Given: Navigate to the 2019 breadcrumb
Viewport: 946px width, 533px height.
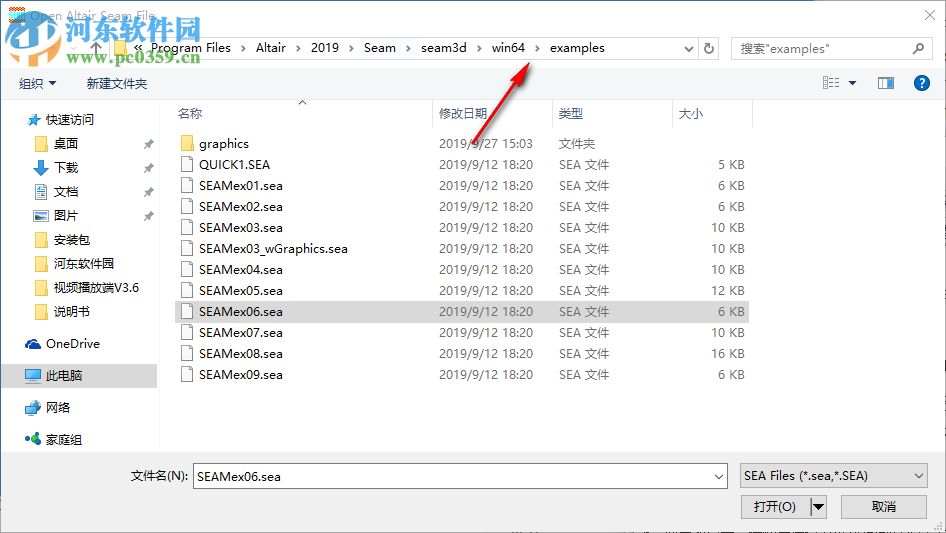Looking at the screenshot, I should [x=325, y=48].
